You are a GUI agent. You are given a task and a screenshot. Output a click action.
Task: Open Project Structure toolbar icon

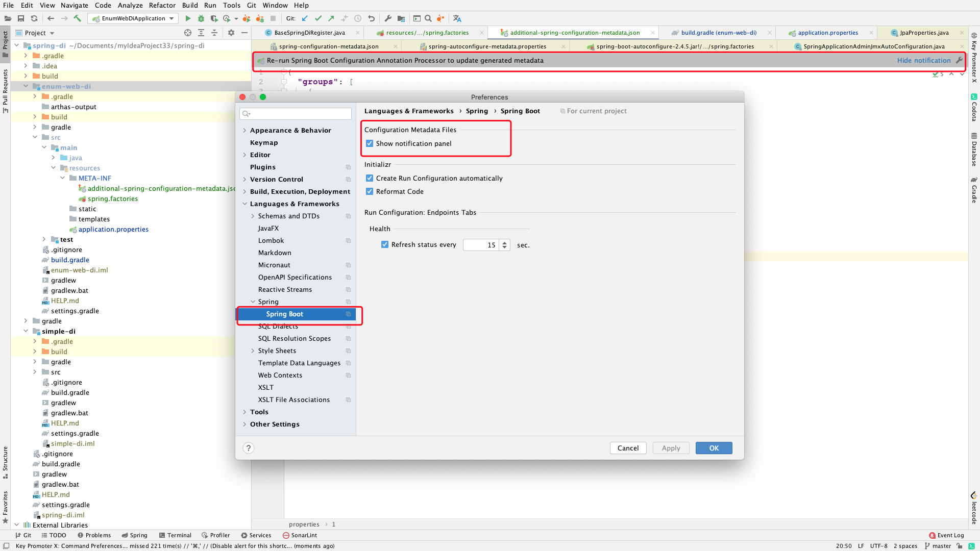tap(401, 18)
